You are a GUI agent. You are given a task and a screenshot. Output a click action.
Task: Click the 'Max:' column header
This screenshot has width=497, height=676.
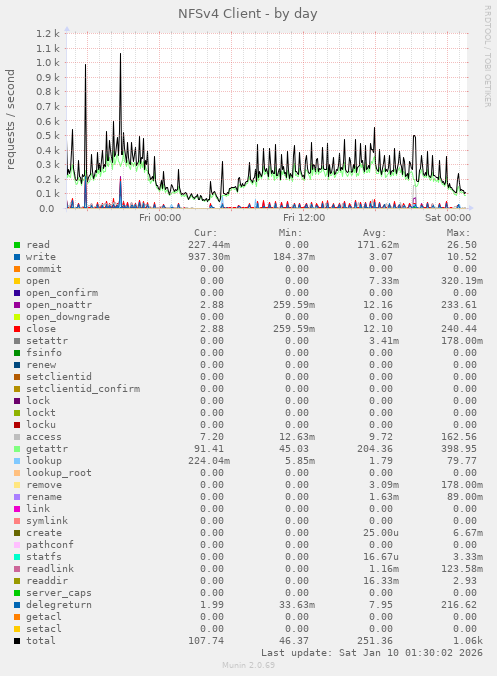click(x=458, y=233)
